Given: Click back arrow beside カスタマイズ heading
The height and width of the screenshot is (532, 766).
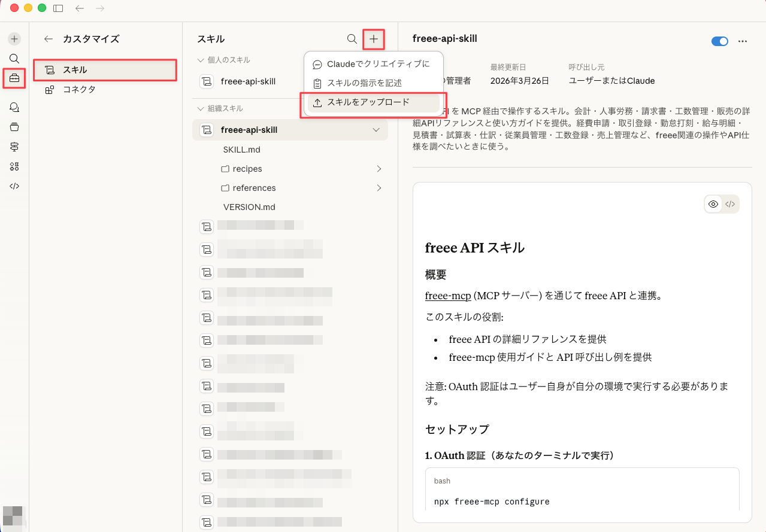Looking at the screenshot, I should click(49, 39).
